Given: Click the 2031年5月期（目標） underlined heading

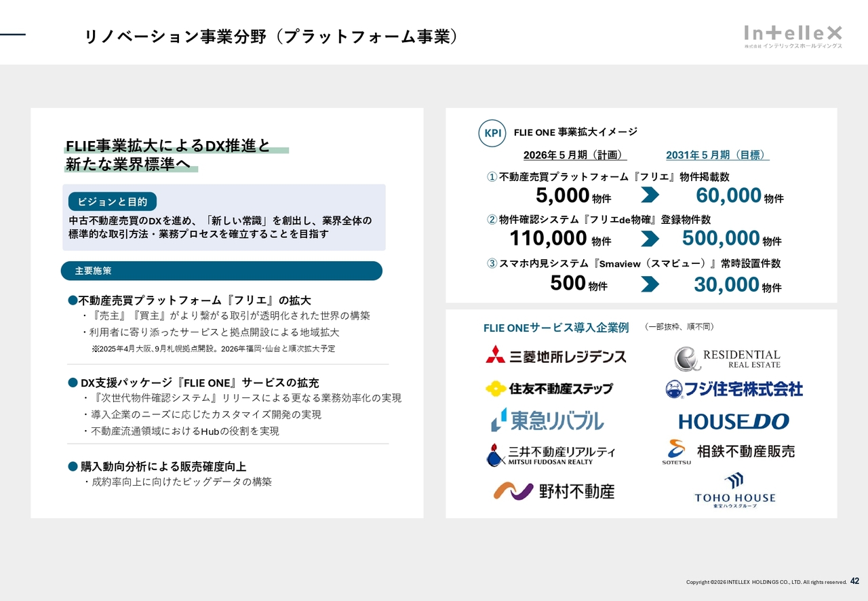Looking at the screenshot, I should click(x=717, y=155).
